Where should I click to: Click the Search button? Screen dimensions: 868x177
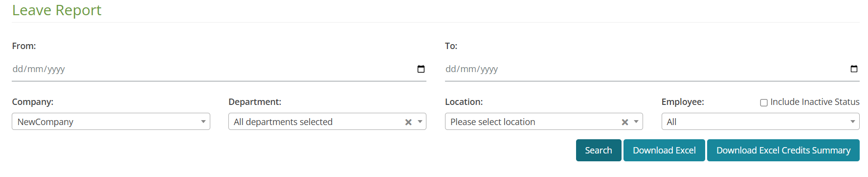click(x=599, y=150)
